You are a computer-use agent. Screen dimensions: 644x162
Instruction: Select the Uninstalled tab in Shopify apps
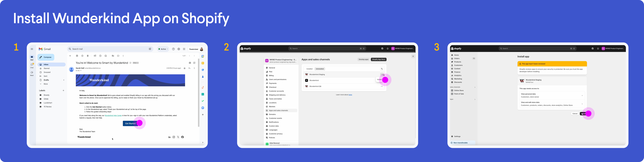point(320,69)
